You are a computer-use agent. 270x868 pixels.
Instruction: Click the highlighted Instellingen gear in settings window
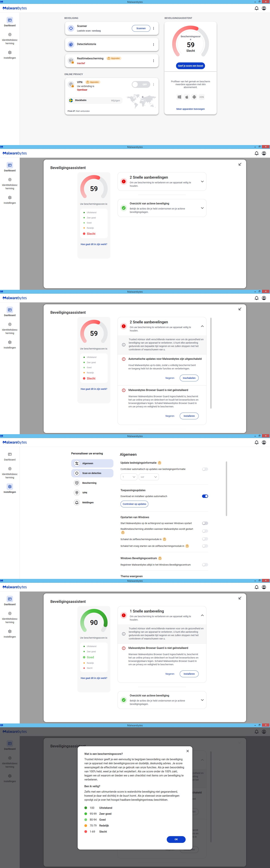[x=10, y=487]
